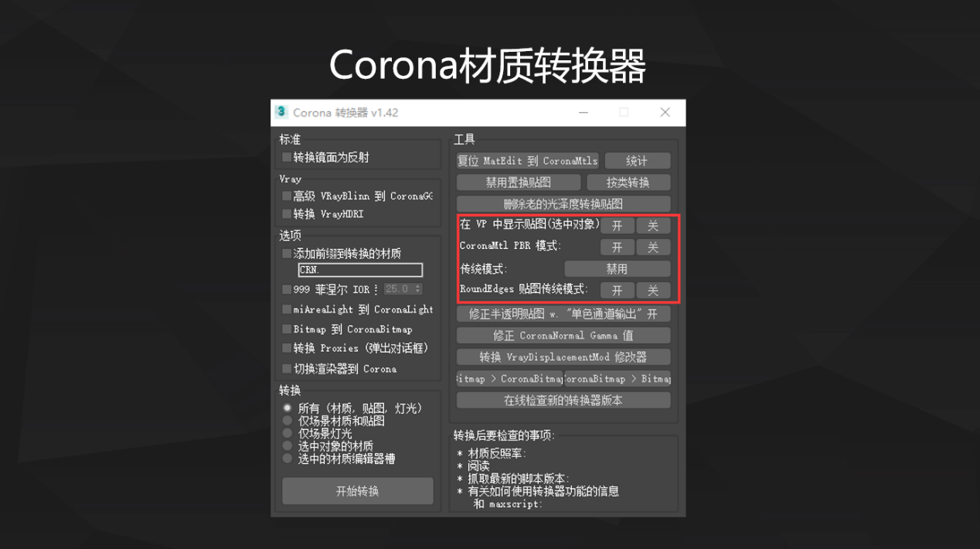Click the Bitmap > CoronaBitmap button
The width and height of the screenshot is (980, 549).
(509, 379)
